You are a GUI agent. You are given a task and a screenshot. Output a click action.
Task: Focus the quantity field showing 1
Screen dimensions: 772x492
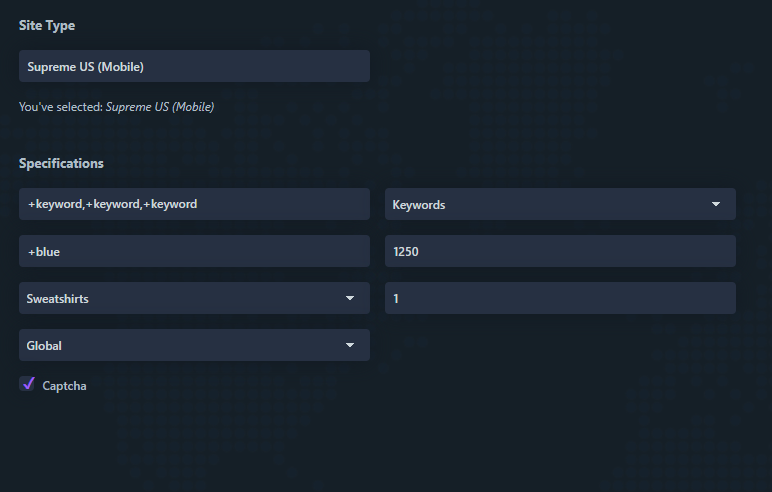tap(560, 298)
